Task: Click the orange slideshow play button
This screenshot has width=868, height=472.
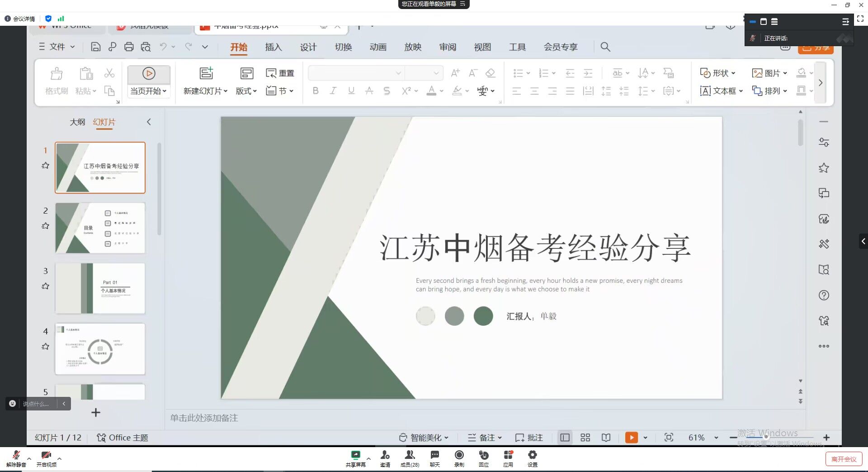Action: [631, 437]
